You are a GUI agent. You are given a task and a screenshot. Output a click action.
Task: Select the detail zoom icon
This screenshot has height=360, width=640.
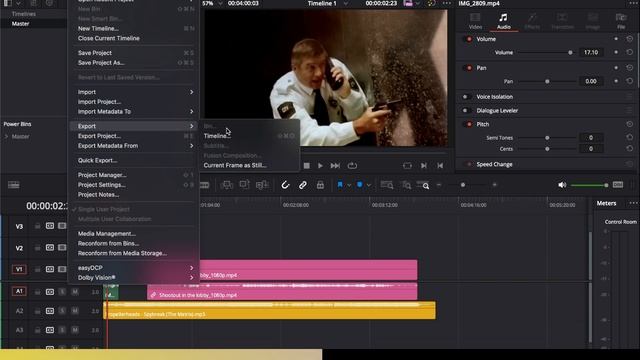(407, 185)
